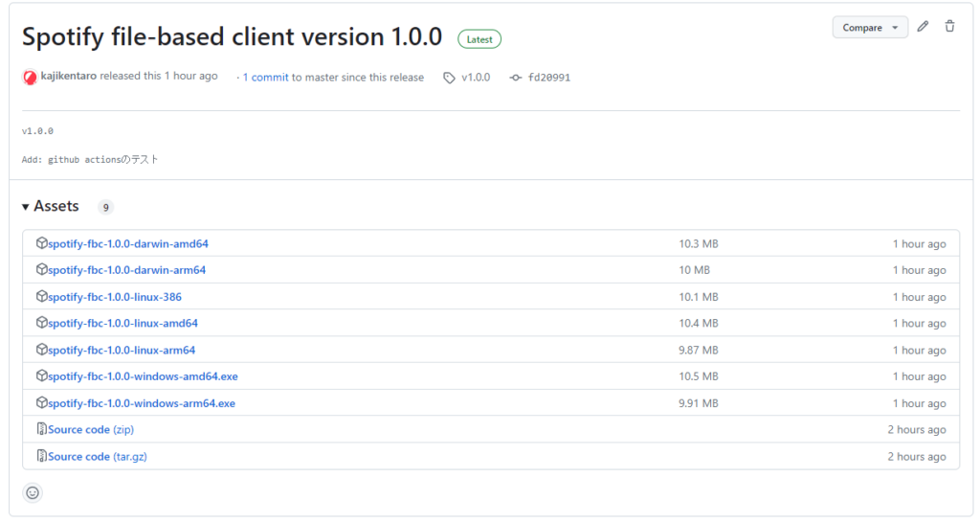
Task: Click package icon for linux-386 asset
Action: (41, 296)
